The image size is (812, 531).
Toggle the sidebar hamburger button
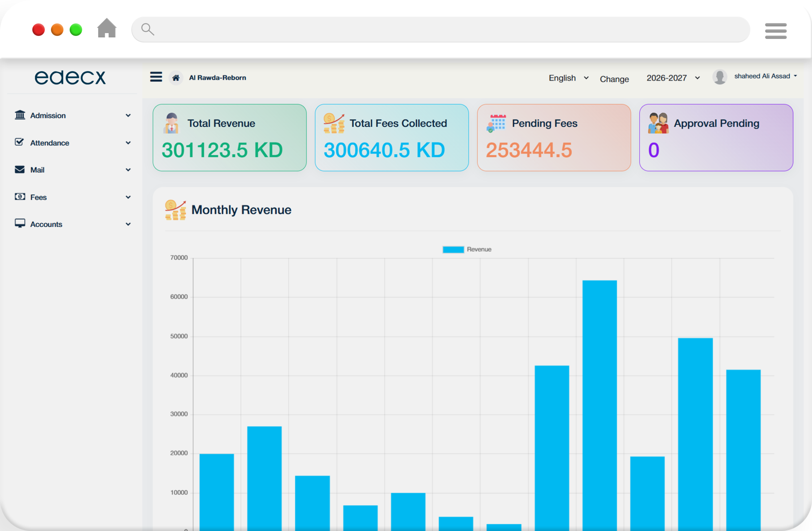pyautogui.click(x=156, y=77)
